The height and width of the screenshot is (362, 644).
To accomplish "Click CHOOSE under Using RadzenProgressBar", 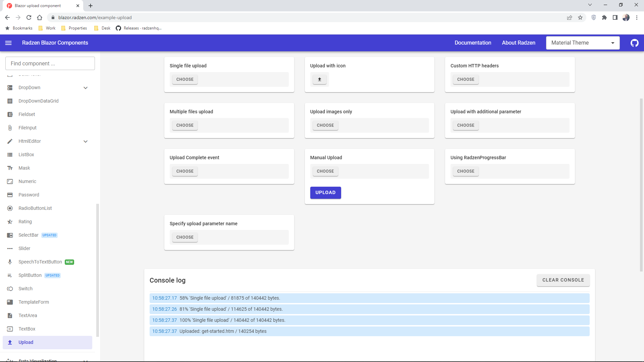I will pyautogui.click(x=466, y=171).
